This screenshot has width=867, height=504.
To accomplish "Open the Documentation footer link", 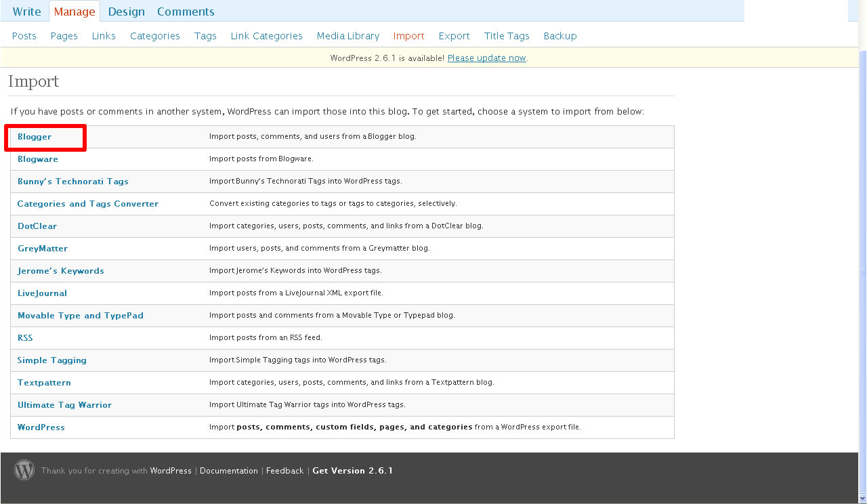I will click(228, 471).
